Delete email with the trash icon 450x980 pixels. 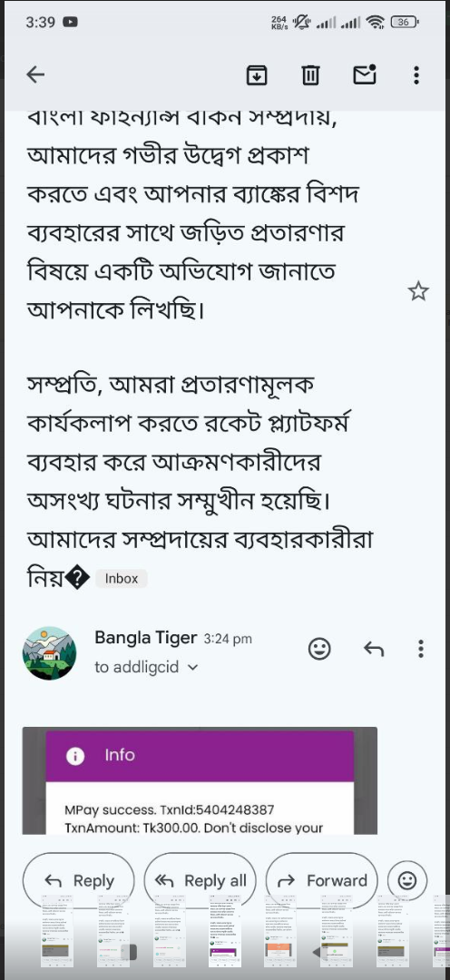point(310,75)
